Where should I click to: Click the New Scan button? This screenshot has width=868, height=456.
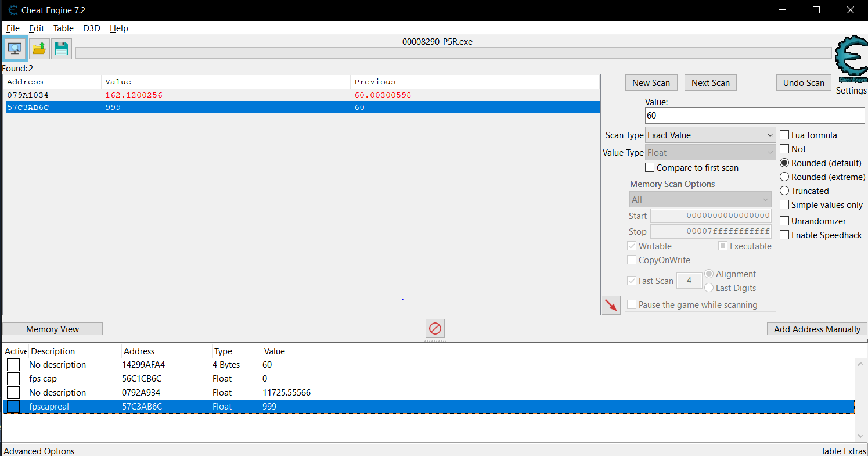pos(651,82)
